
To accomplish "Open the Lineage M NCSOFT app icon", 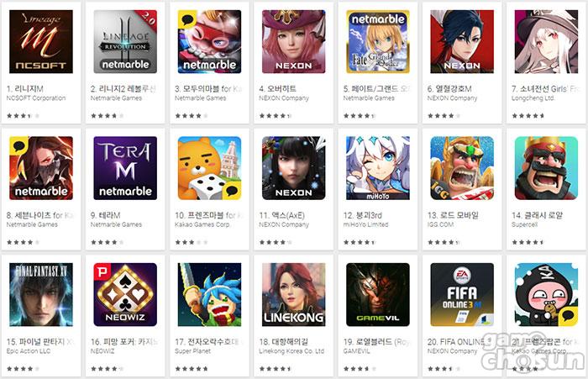I will (41, 42).
